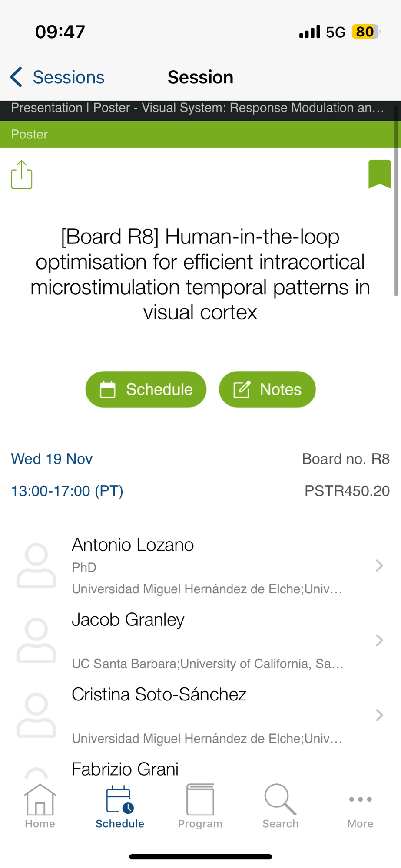Open the Home tab
401x868 pixels.
pos(40,806)
